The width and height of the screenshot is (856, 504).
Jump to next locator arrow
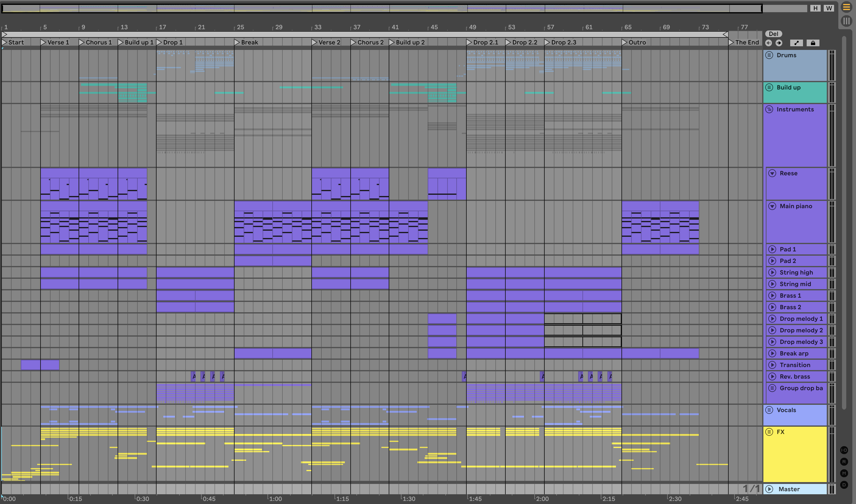pyautogui.click(x=779, y=43)
